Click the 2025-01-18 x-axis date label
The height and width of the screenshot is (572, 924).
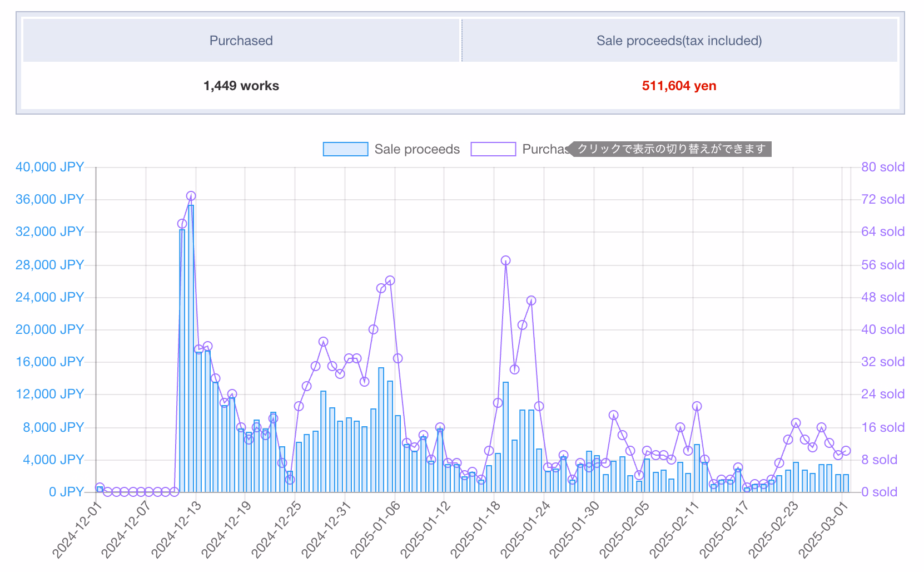[x=476, y=529]
